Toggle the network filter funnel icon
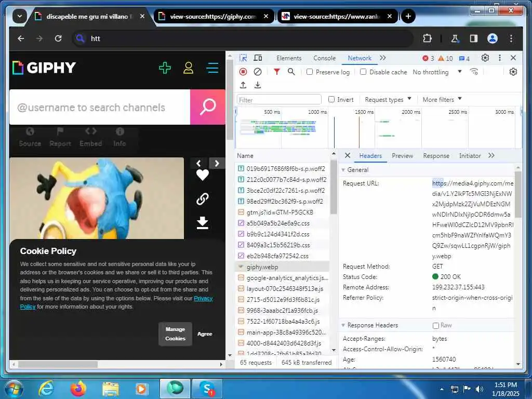Image resolution: width=532 pixels, height=399 pixels. (x=277, y=72)
